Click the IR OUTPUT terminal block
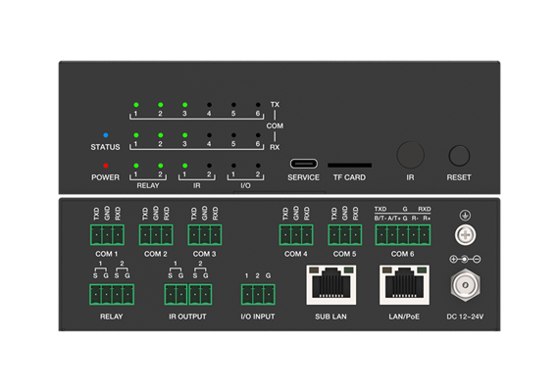Viewport: 559px width, 392px height. pos(188,294)
